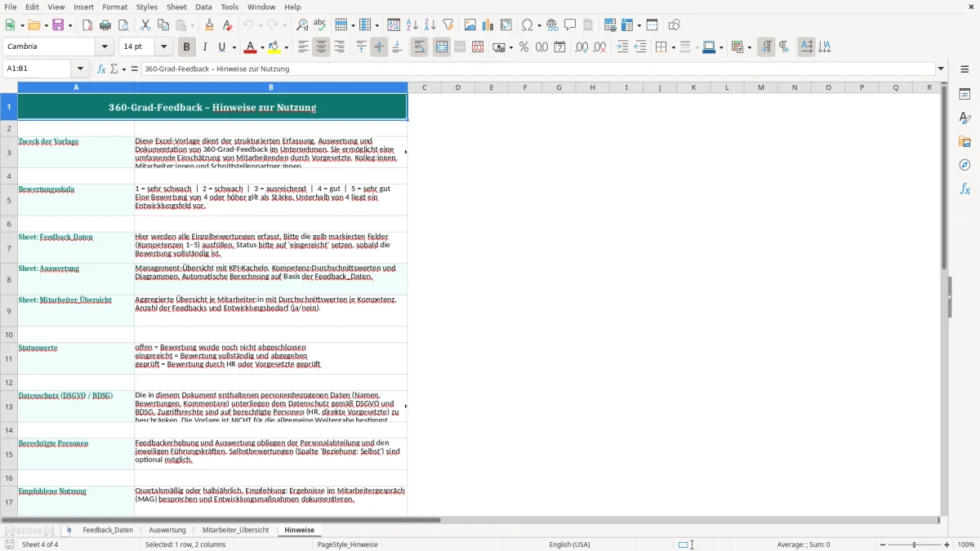Click the Sort Descending icon

tap(430, 25)
